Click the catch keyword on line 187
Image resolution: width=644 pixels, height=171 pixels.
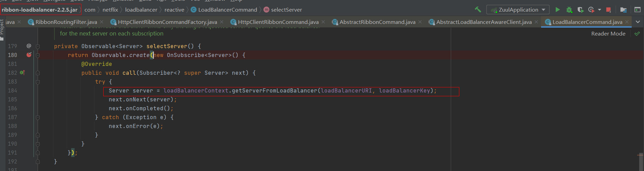pyautogui.click(x=110, y=117)
